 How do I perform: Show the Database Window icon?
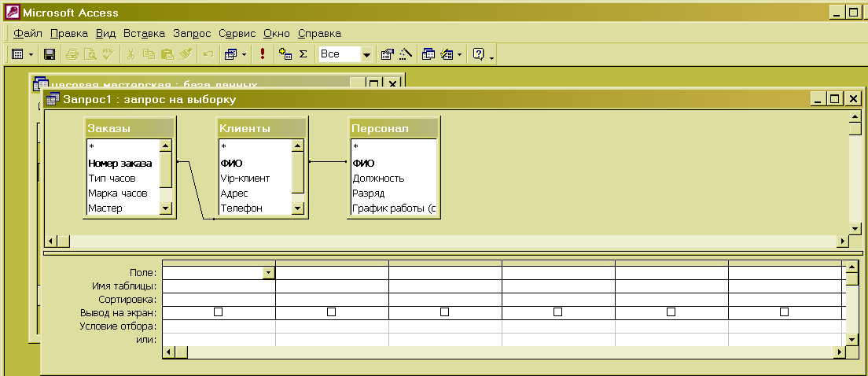coord(428,54)
